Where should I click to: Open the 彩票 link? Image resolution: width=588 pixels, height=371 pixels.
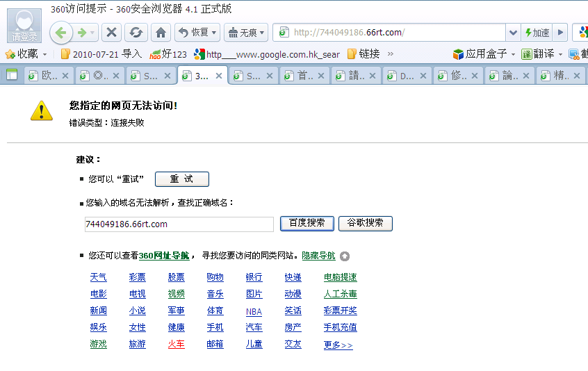click(x=137, y=277)
